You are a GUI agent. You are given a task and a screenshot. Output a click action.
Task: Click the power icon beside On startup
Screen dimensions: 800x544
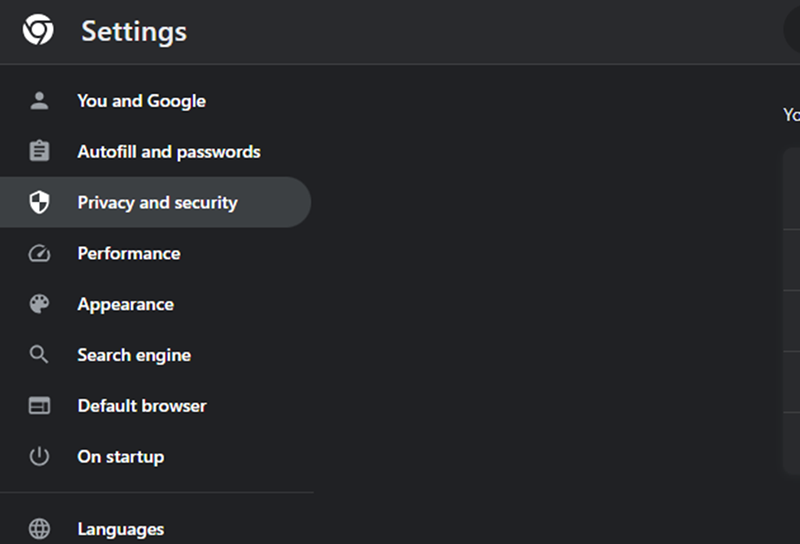tap(39, 456)
